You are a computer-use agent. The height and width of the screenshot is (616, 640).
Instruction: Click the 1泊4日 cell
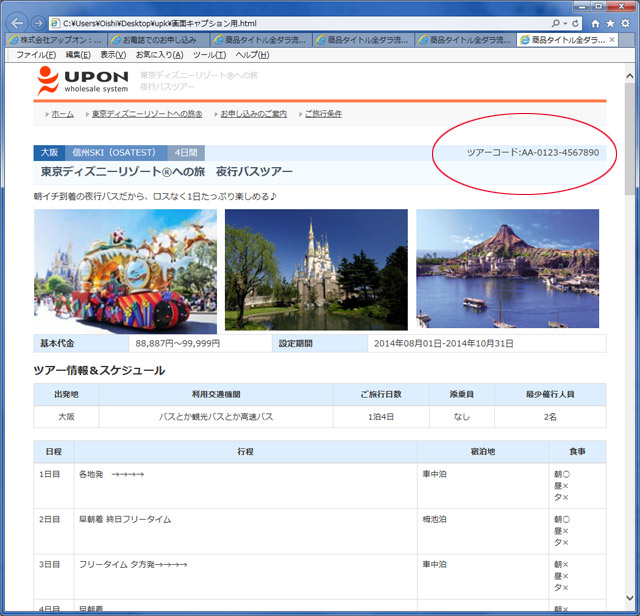tap(381, 417)
